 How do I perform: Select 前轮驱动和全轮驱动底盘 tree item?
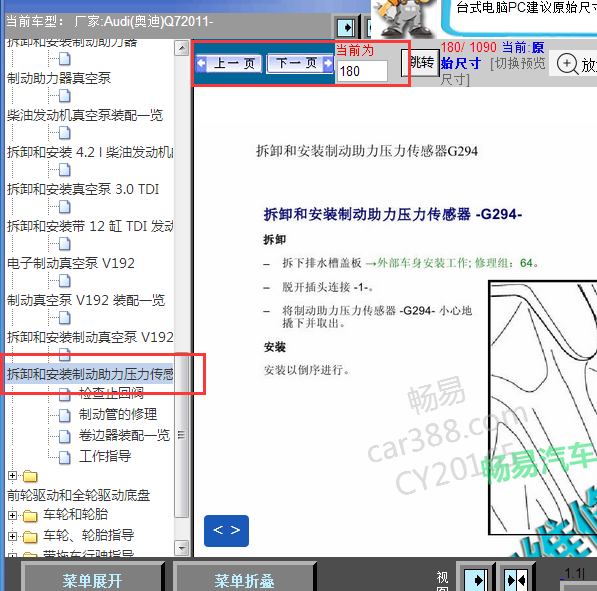click(78, 495)
